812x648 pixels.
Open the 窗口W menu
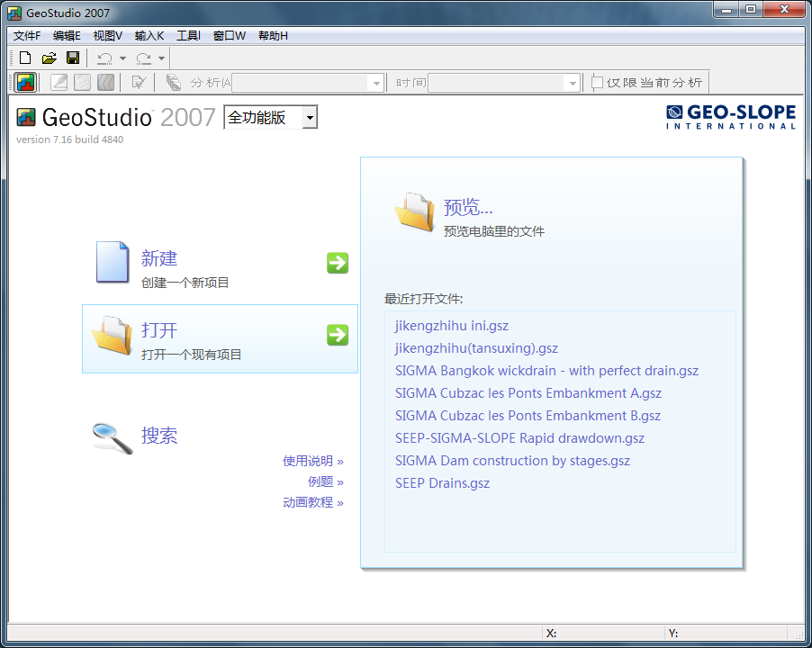pyautogui.click(x=230, y=36)
